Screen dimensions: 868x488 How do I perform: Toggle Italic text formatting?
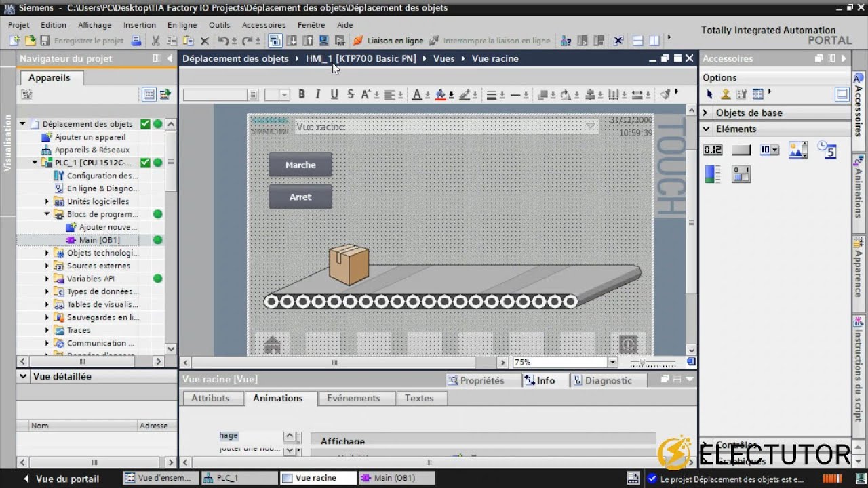click(317, 95)
